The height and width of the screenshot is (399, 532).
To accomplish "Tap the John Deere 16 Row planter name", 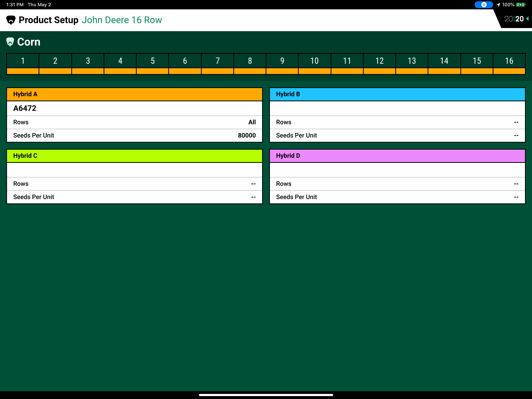I will pyautogui.click(x=122, y=20).
